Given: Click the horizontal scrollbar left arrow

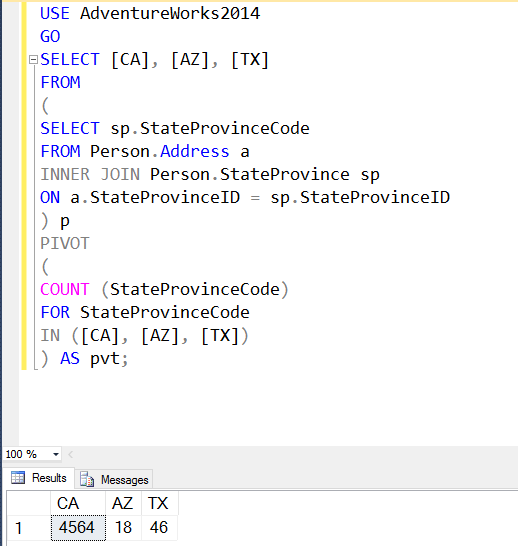Looking at the screenshot, I should 71,454.
